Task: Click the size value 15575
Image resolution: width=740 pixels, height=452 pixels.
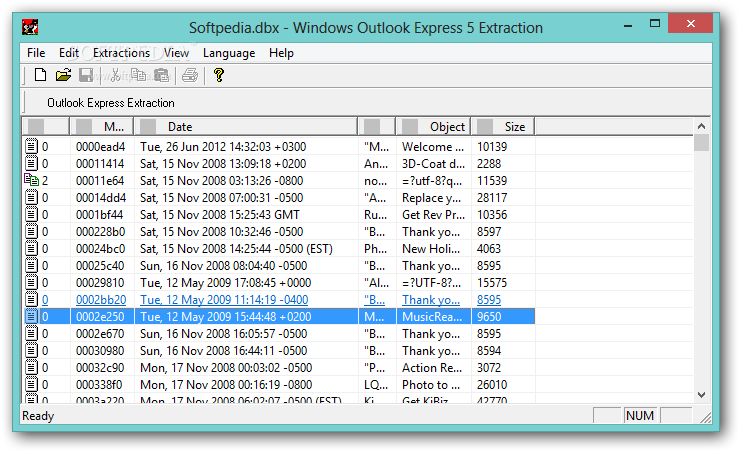Action: tap(492, 283)
